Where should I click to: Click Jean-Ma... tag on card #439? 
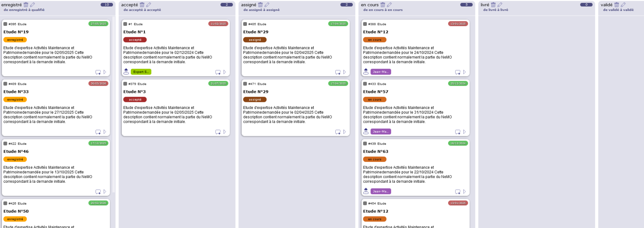[381, 191]
